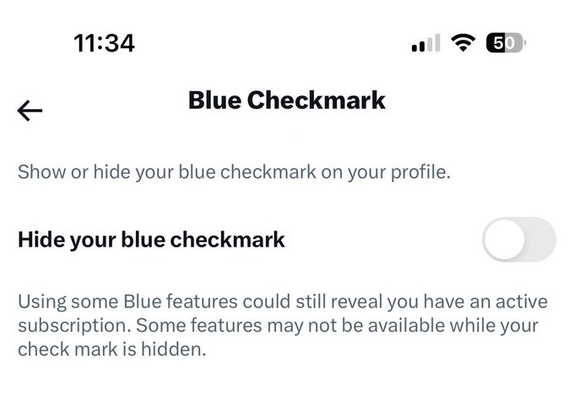
Task: Tap the words 'on your profile' in description
Action: point(386,172)
